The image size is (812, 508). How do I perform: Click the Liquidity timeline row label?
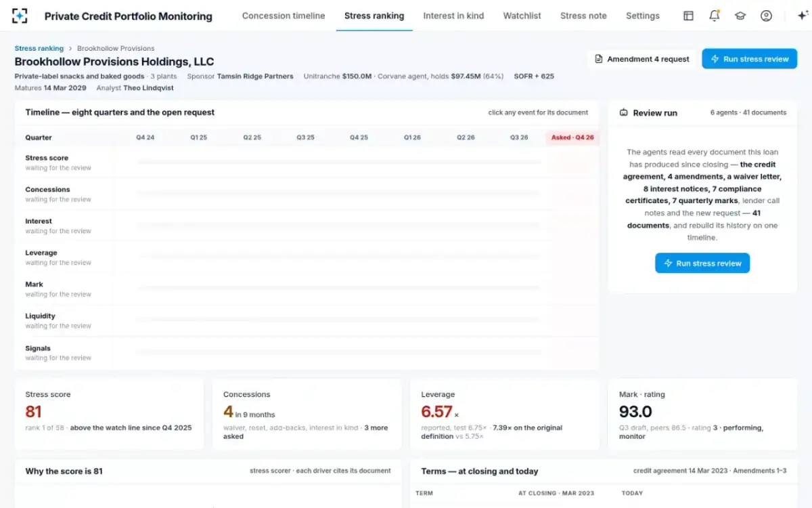(x=40, y=316)
